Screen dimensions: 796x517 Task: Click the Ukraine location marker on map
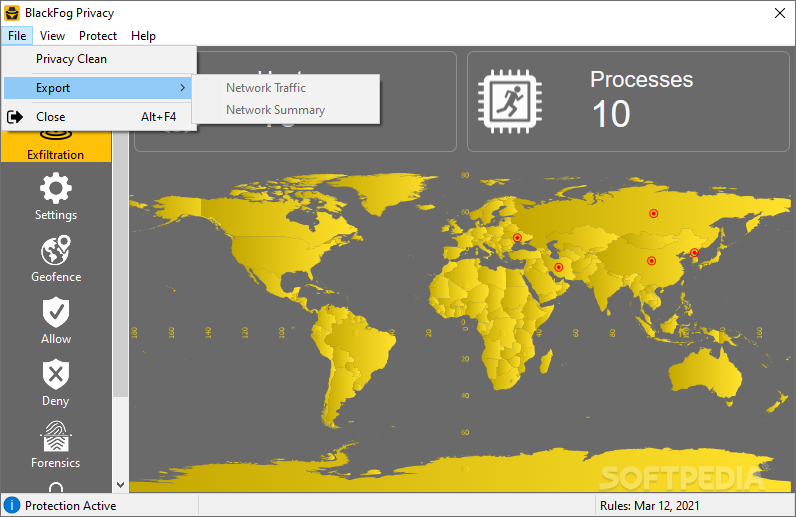517,238
